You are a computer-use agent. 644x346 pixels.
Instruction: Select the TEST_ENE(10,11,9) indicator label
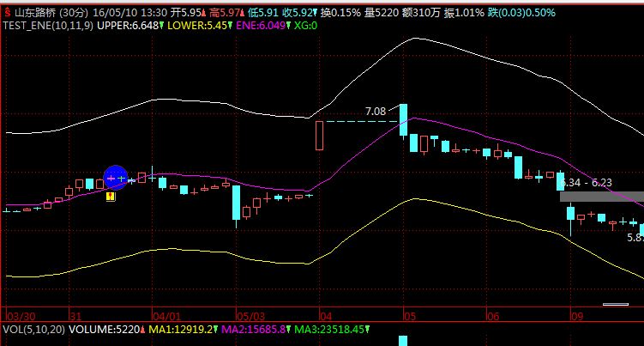point(51,26)
